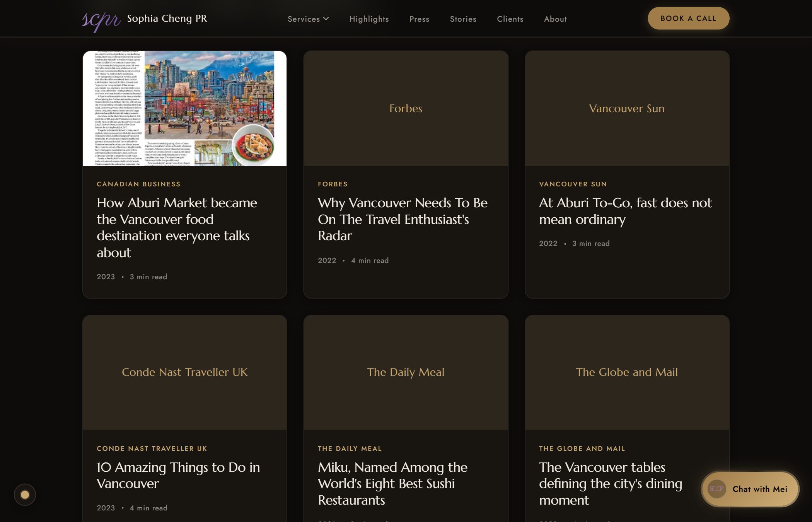The image size is (812, 522).
Task: Click the CANADIAN BUSINESS category label
Action: (138, 184)
